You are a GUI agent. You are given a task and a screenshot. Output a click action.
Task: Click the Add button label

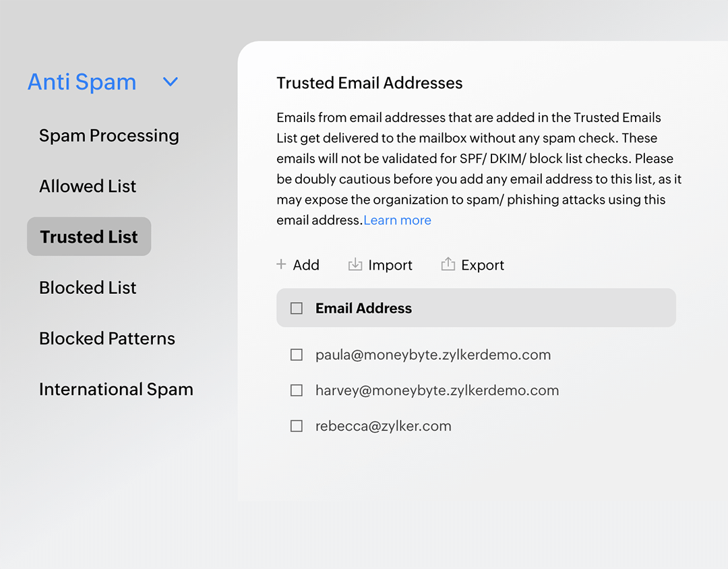pyautogui.click(x=306, y=265)
